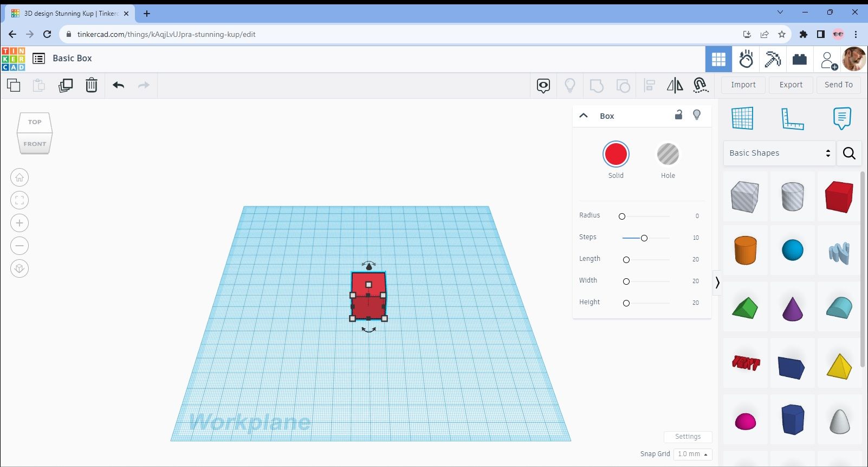
Task: Redo the last action
Action: click(144, 85)
